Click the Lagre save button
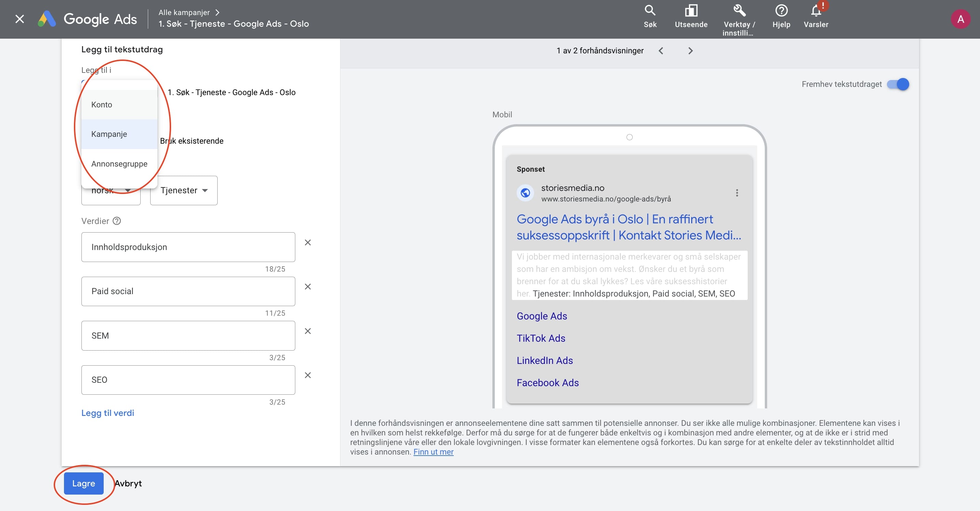 coord(84,483)
